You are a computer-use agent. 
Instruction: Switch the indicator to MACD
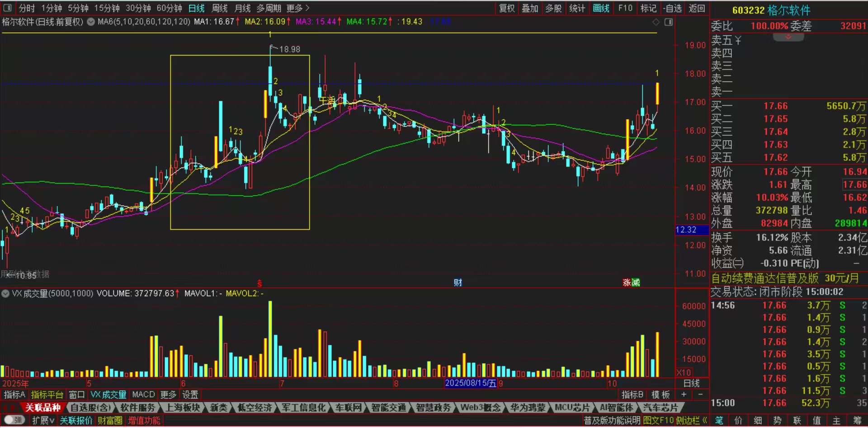point(143,395)
